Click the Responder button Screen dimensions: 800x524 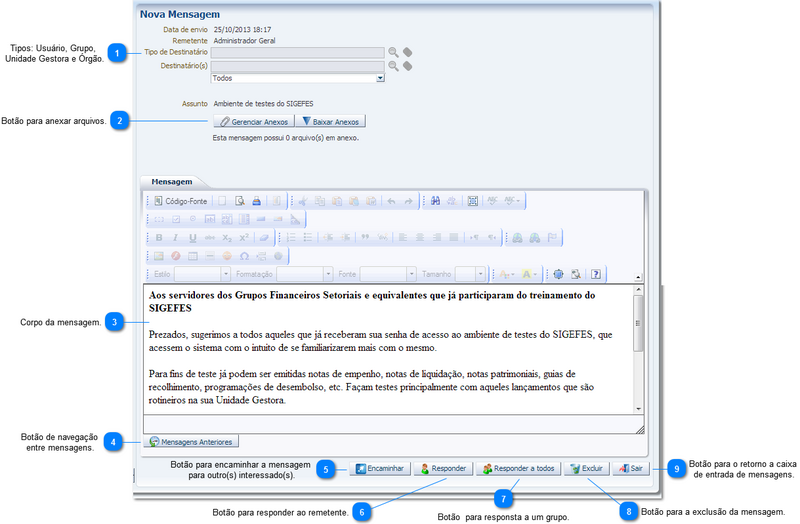point(443,468)
